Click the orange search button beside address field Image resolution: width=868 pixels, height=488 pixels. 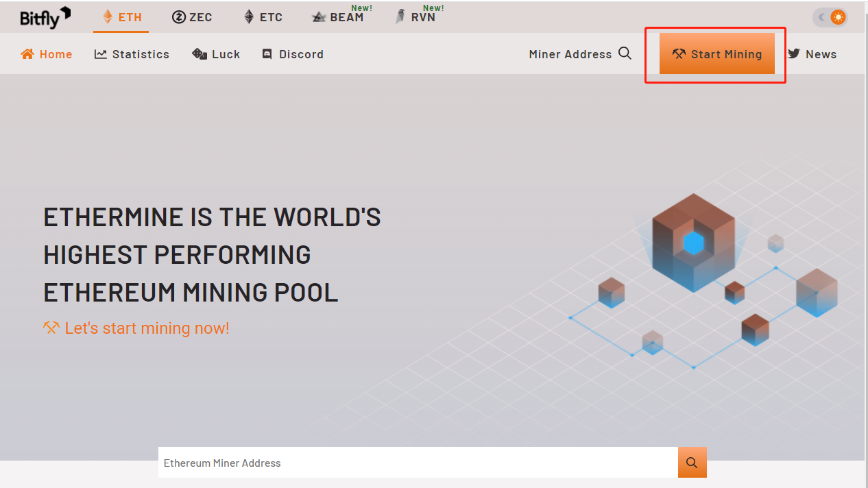point(692,463)
